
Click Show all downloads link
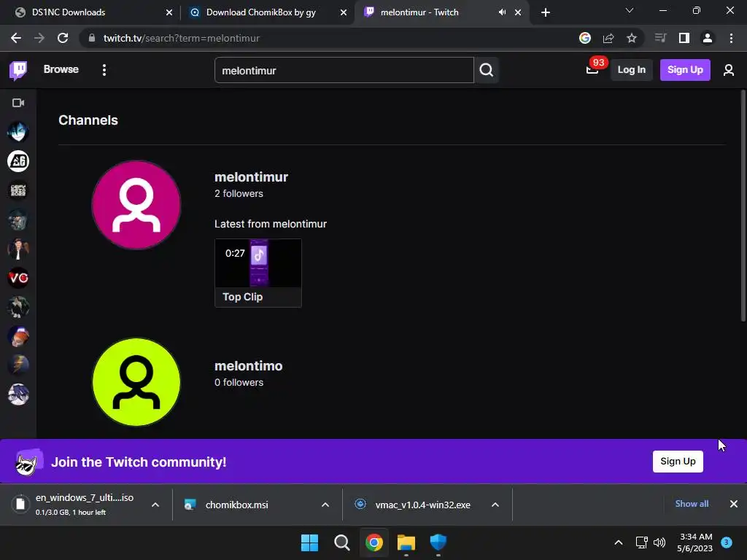(692, 504)
